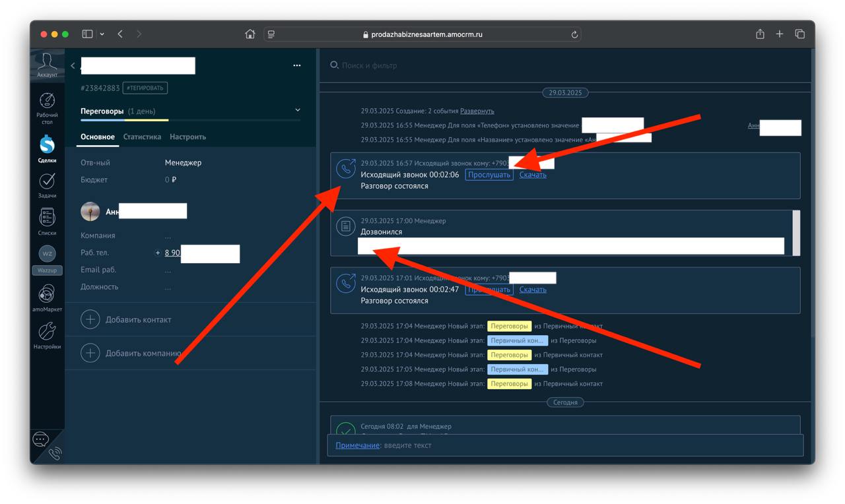Go to Сделки section
This screenshot has width=845, height=504.
coord(47,149)
